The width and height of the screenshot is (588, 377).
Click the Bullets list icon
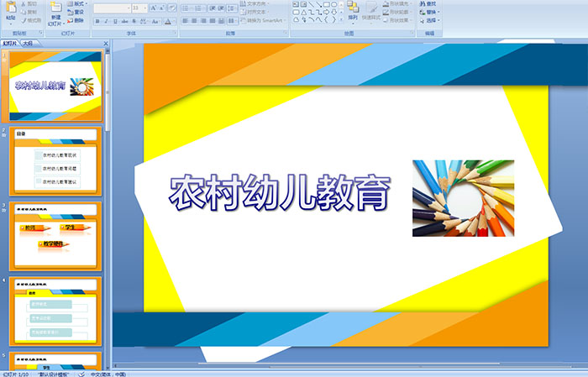(186, 8)
